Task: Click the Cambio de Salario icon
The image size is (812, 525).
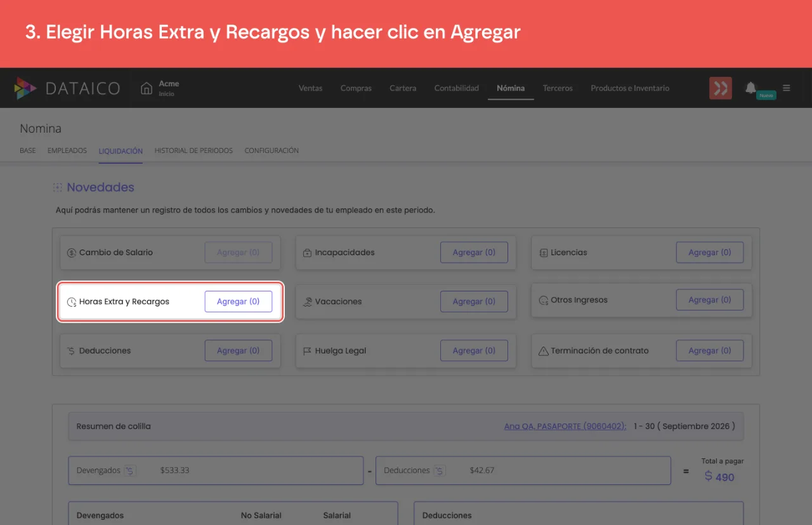Action: 72,253
